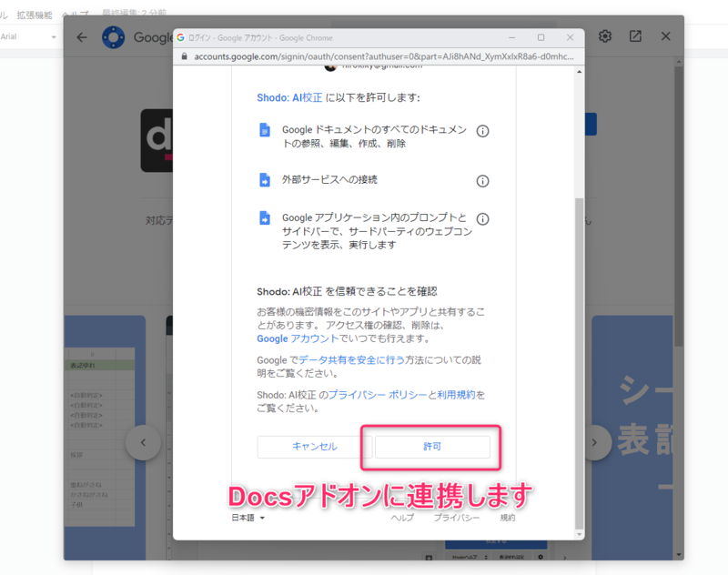The width and height of the screenshot is (728, 575).
Task: Open the 拡張機能 menu in Docs
Action: (35, 15)
